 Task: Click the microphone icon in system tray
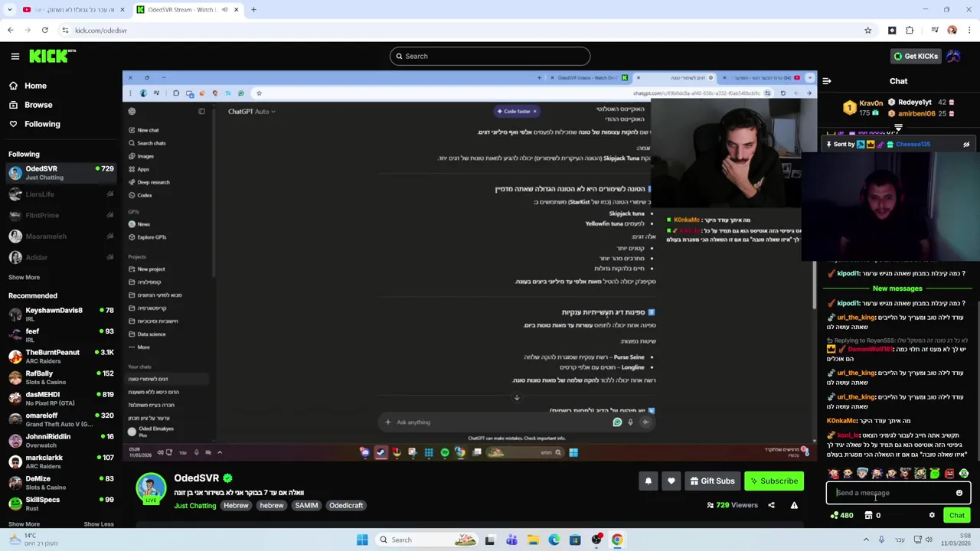tap(881, 540)
